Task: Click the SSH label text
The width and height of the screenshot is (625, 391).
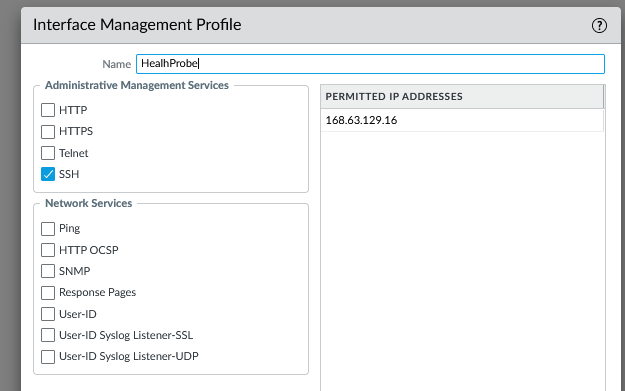Action: tap(69, 174)
